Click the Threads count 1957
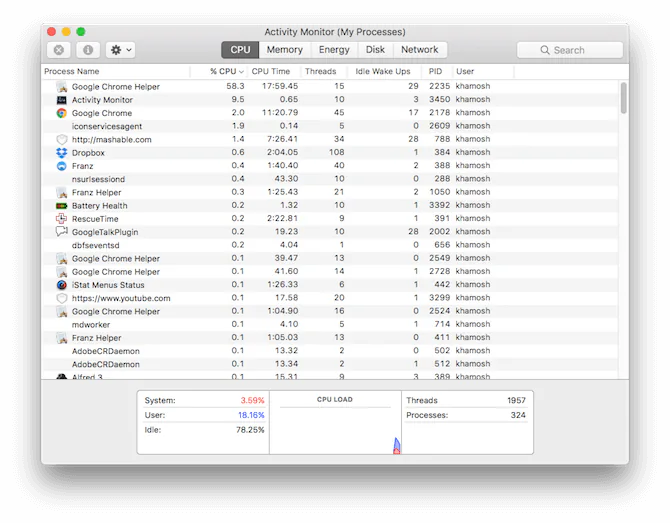Viewport: 670px width, 523px height. pos(516,400)
